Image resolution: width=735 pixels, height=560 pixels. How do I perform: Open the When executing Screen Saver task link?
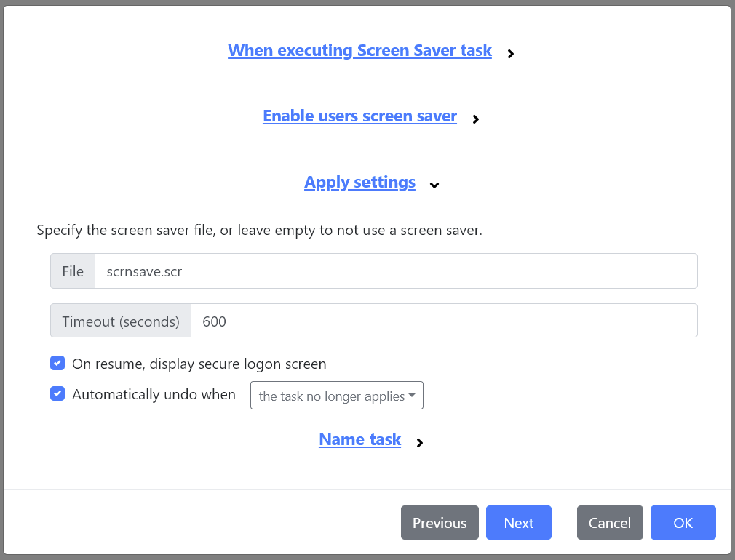tap(359, 50)
